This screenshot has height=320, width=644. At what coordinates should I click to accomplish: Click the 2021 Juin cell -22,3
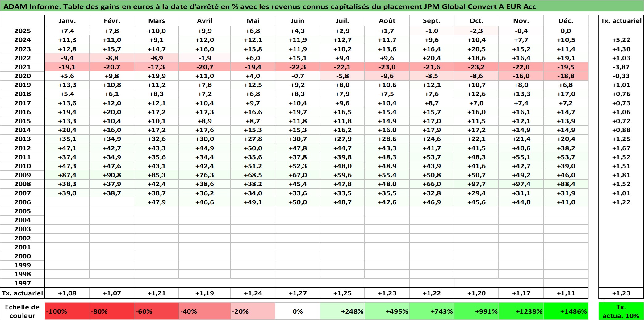pyautogui.click(x=298, y=67)
